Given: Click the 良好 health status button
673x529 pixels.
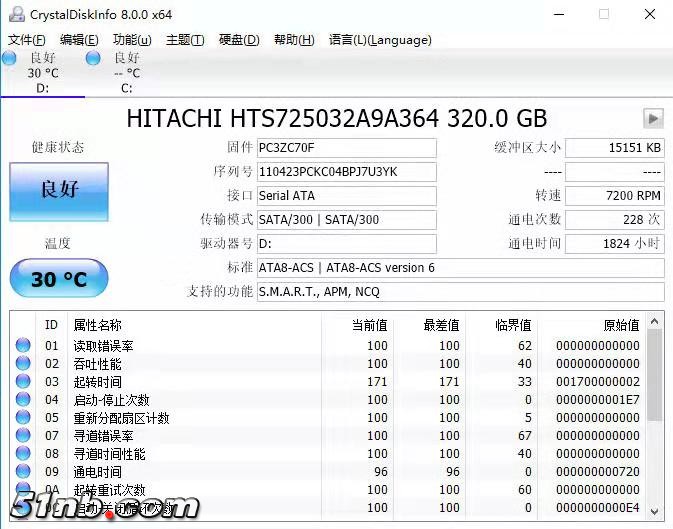Looking at the screenshot, I should coord(59,192).
